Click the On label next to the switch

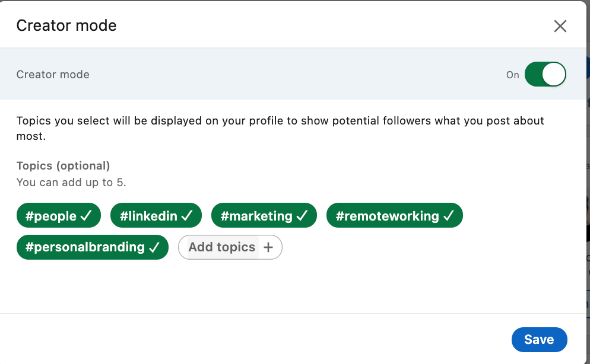point(512,75)
